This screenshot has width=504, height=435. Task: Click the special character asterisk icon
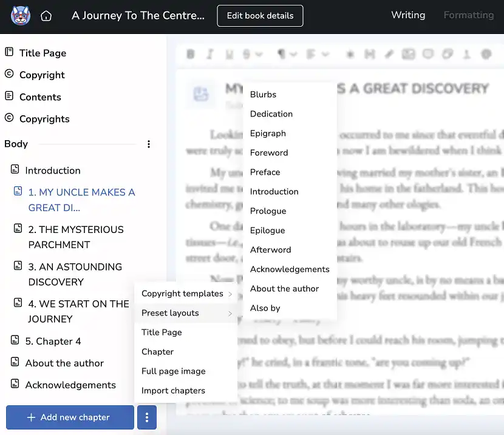tap(350, 53)
